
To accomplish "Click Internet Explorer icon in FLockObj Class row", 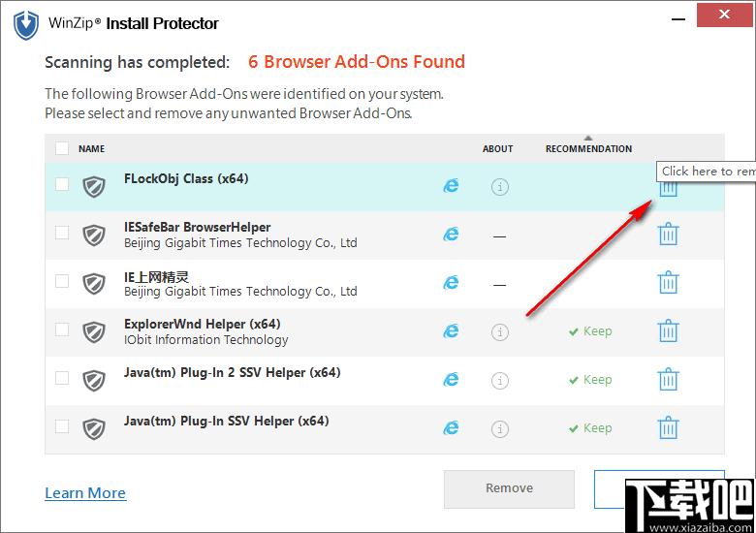I will click(x=451, y=185).
